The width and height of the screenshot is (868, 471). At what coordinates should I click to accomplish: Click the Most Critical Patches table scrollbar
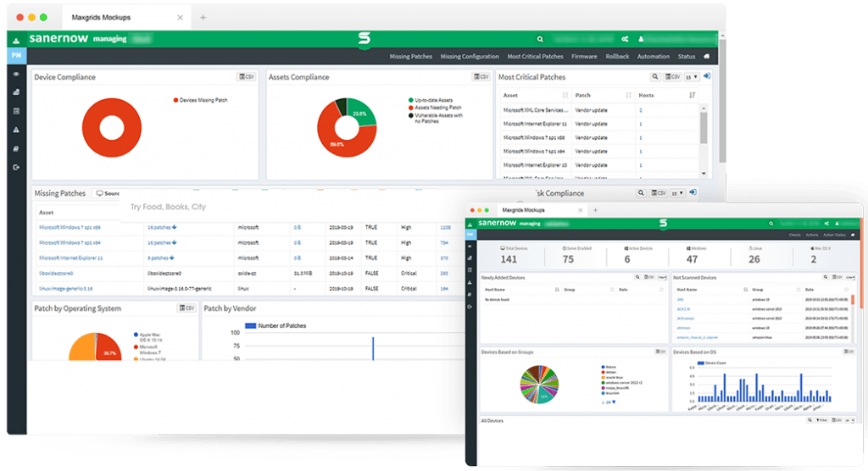click(704, 129)
